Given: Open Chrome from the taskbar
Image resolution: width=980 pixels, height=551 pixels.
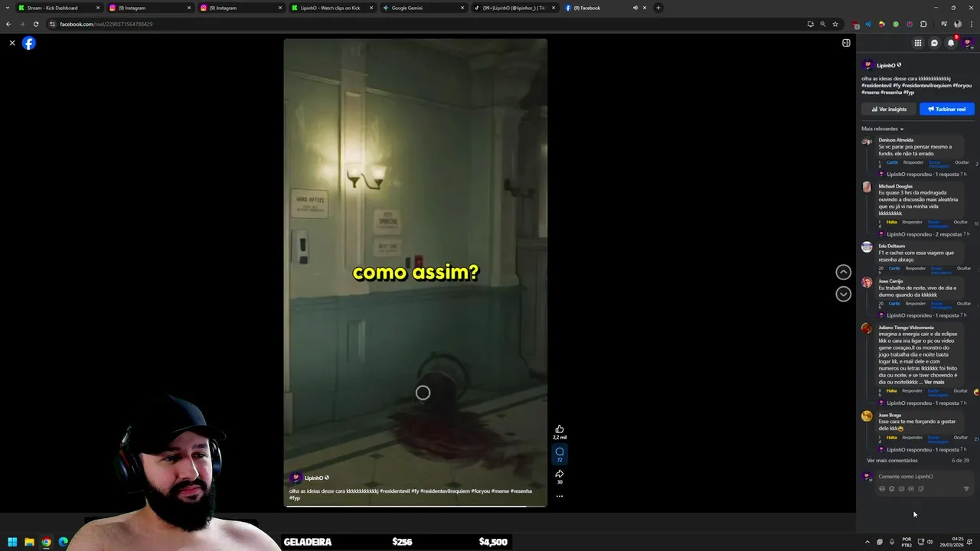Looking at the screenshot, I should pos(46,542).
